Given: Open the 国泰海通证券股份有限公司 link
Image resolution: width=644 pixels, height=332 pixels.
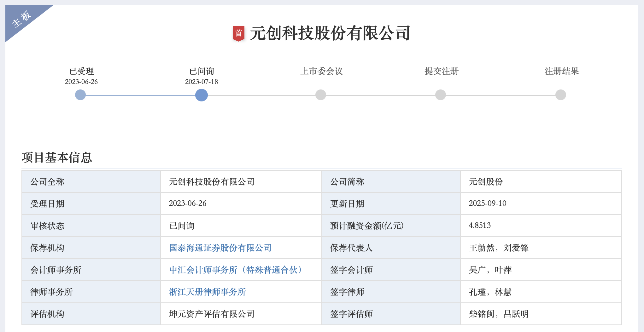Looking at the screenshot, I should (x=220, y=248).
